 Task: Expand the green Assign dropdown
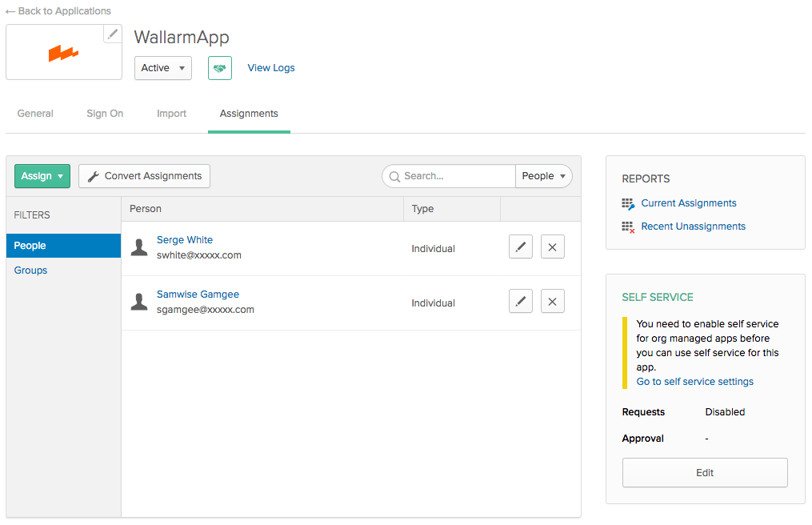point(42,176)
